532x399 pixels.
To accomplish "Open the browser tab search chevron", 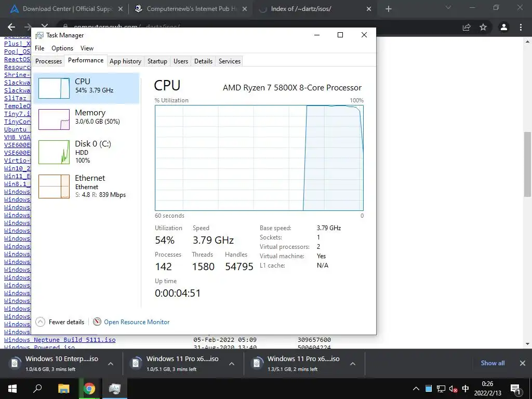I will tap(448, 7).
